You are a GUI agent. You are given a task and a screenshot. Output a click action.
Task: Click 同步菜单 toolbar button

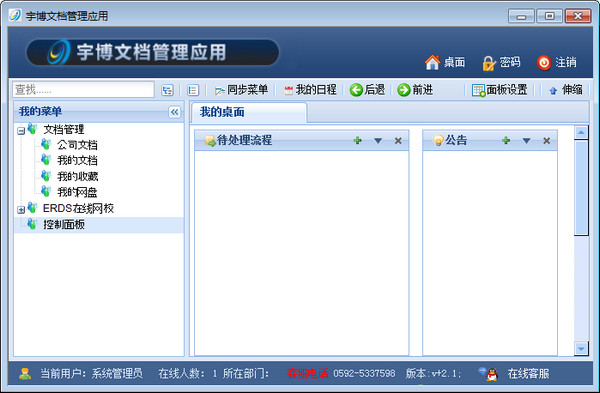click(241, 90)
